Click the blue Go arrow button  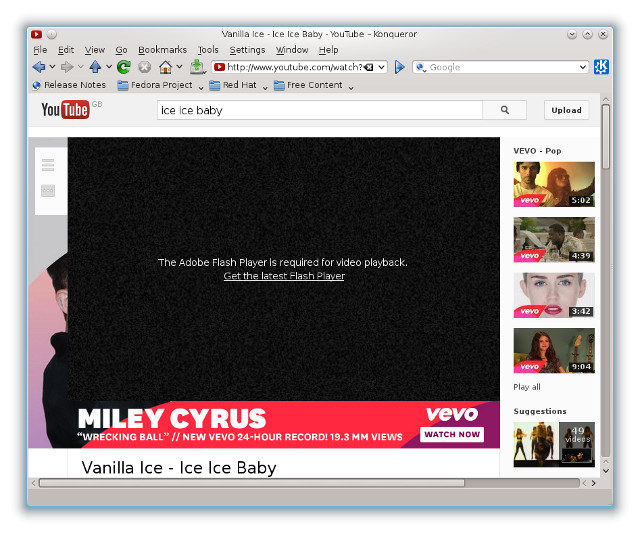400,67
